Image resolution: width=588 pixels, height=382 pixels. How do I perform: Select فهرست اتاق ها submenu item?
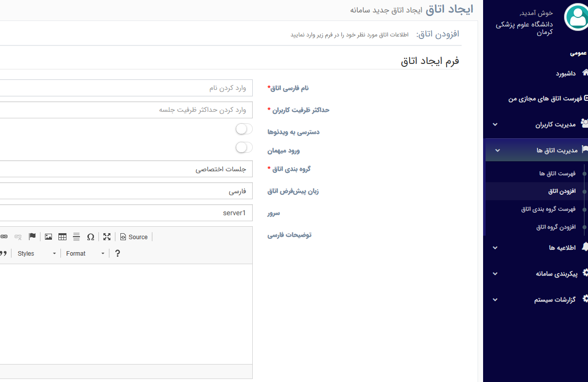click(557, 173)
